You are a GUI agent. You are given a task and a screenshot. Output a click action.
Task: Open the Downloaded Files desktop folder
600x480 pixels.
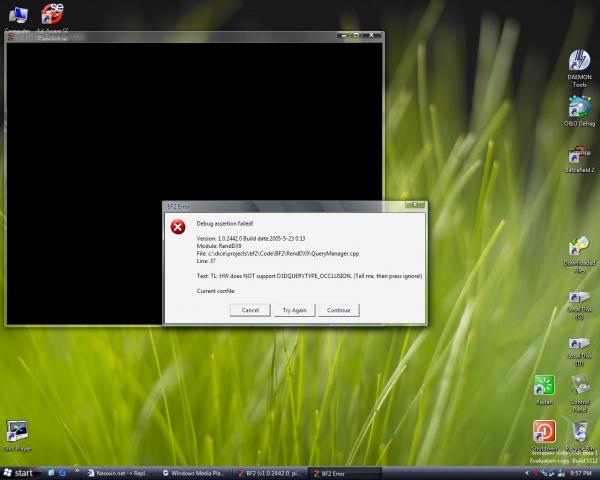(579, 255)
